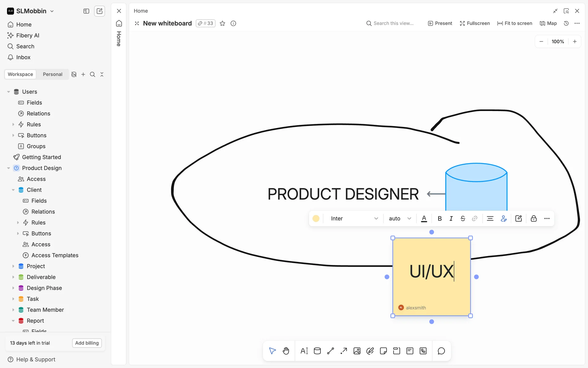The height and width of the screenshot is (368, 588).
Task: Select the hand pan tool
Action: tap(286, 351)
